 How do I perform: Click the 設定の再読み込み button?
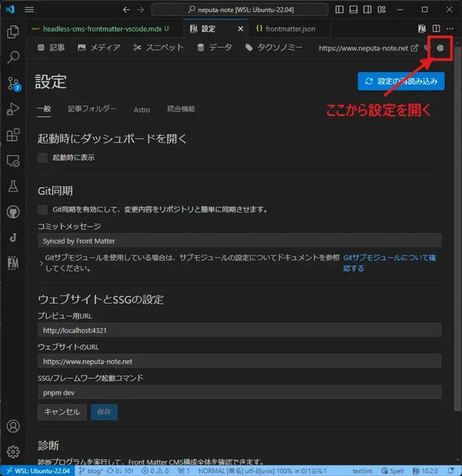(x=401, y=81)
